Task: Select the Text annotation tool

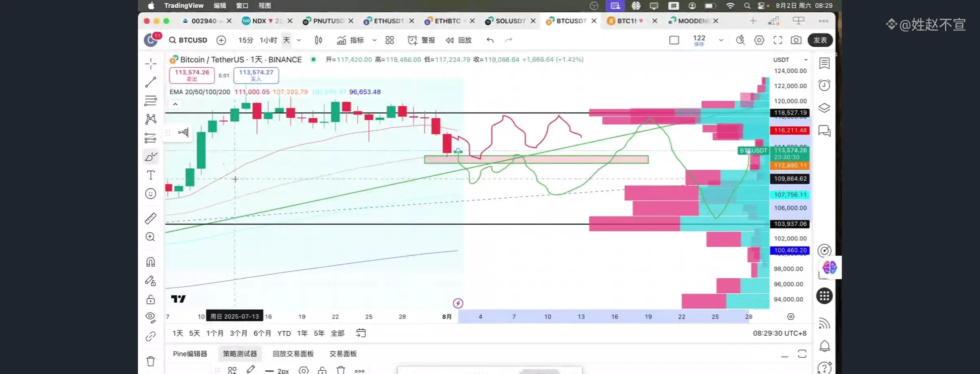Action: (151, 175)
